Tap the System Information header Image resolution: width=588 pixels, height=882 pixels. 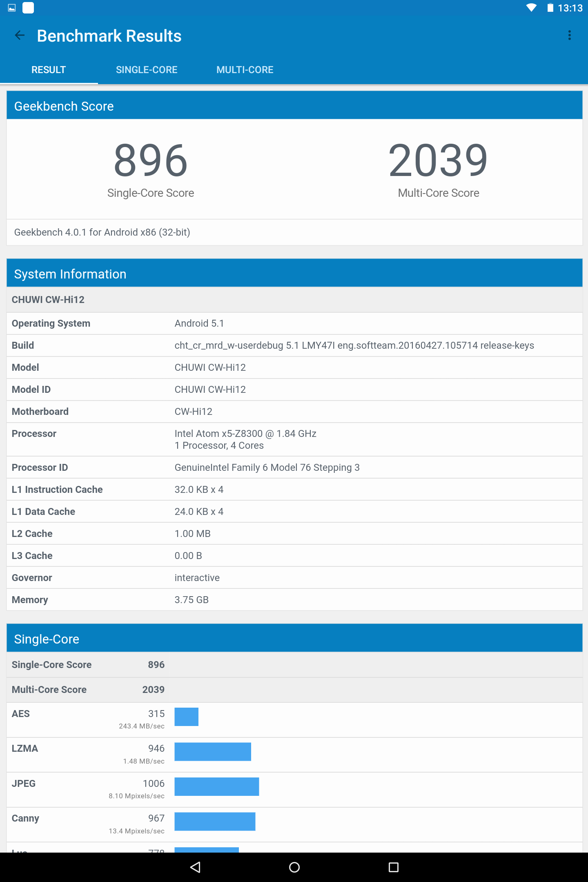coord(294,274)
